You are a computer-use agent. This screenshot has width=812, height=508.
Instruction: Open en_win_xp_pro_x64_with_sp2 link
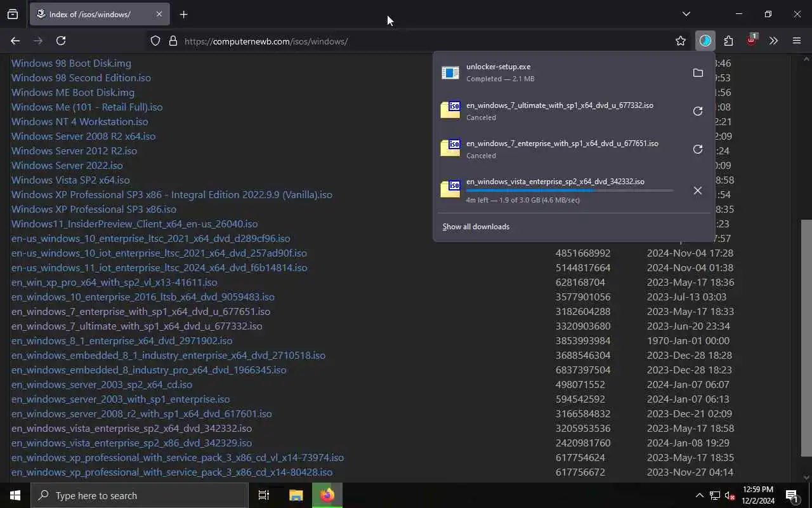click(x=114, y=283)
